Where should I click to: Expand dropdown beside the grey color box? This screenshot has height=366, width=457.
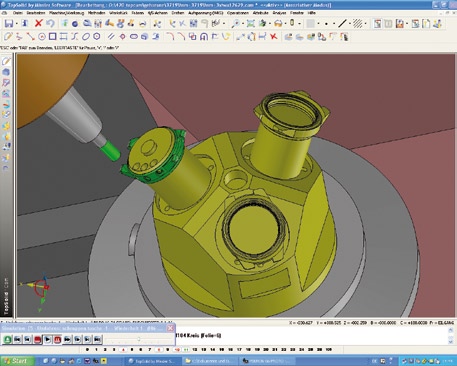click(x=319, y=24)
